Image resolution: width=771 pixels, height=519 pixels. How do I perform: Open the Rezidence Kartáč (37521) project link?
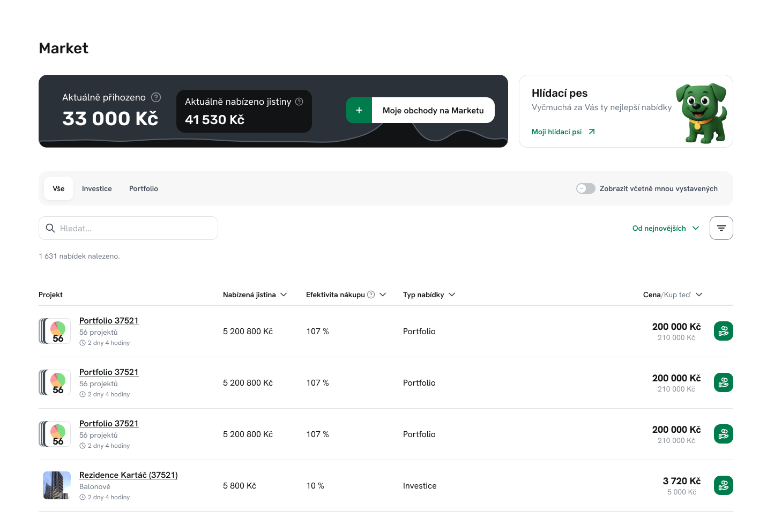pos(128,475)
